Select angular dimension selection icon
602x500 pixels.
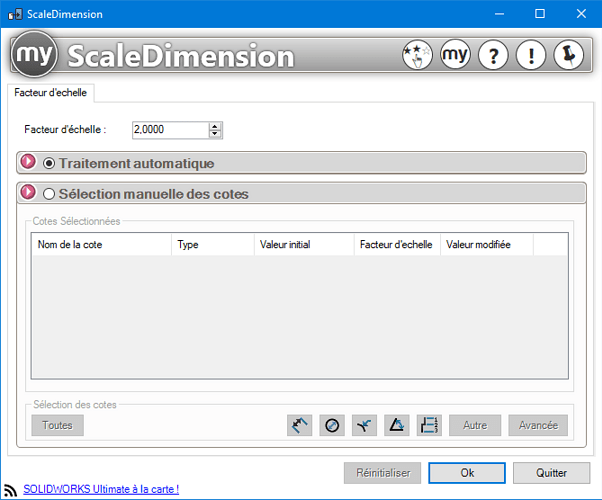pos(364,425)
